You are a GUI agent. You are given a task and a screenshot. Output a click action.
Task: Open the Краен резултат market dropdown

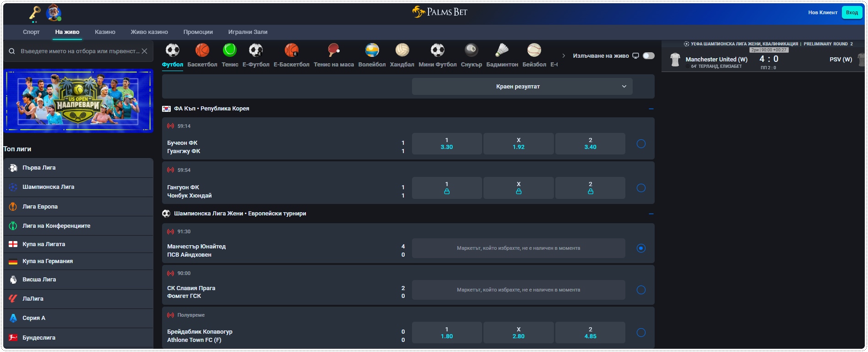coord(522,87)
